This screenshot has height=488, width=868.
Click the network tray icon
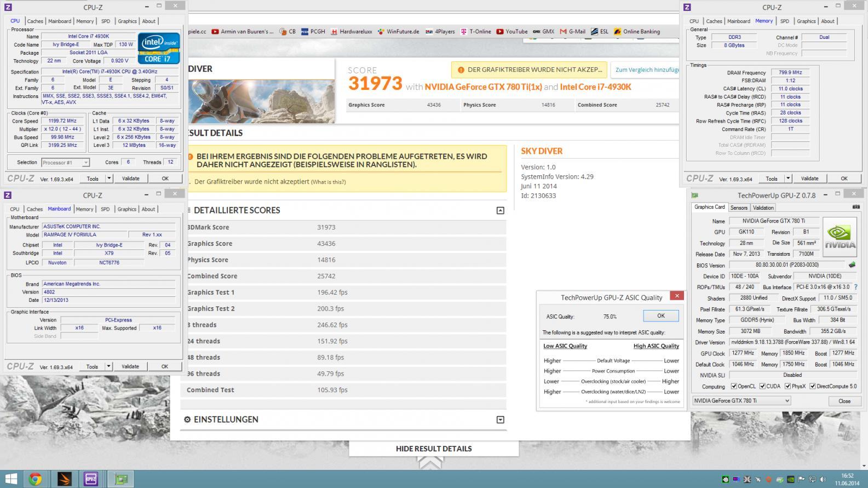(x=812, y=480)
